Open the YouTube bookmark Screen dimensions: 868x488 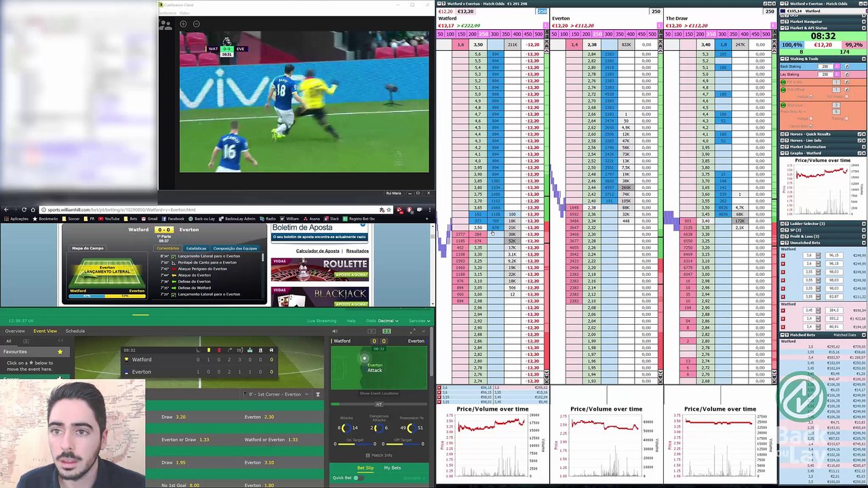click(x=109, y=219)
